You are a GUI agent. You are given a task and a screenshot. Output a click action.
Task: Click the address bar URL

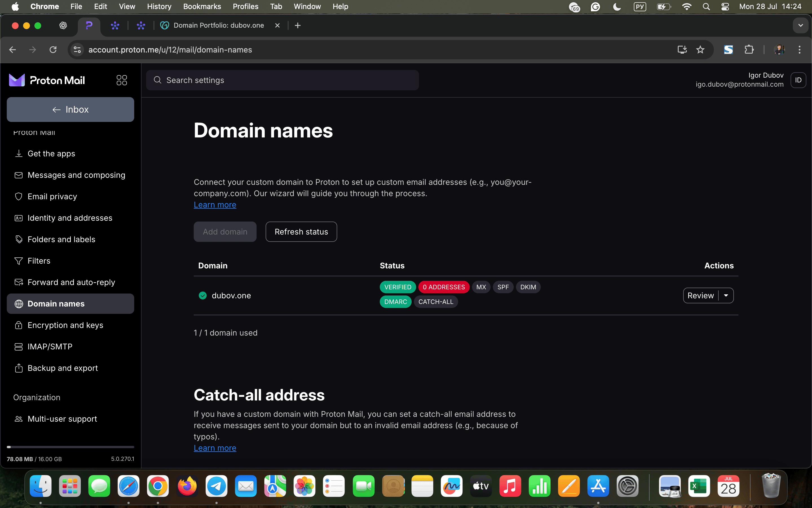[170, 50]
